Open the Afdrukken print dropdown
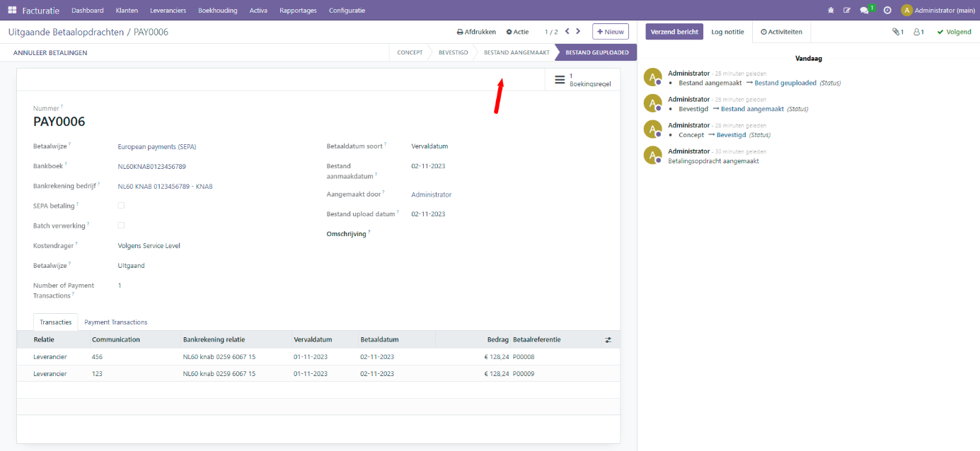 click(476, 32)
